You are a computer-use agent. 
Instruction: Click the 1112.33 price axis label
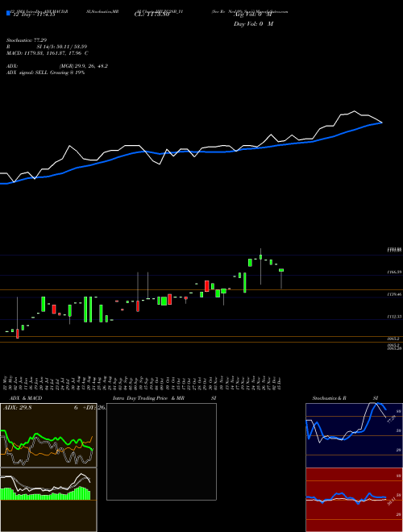pyautogui.click(x=394, y=317)
